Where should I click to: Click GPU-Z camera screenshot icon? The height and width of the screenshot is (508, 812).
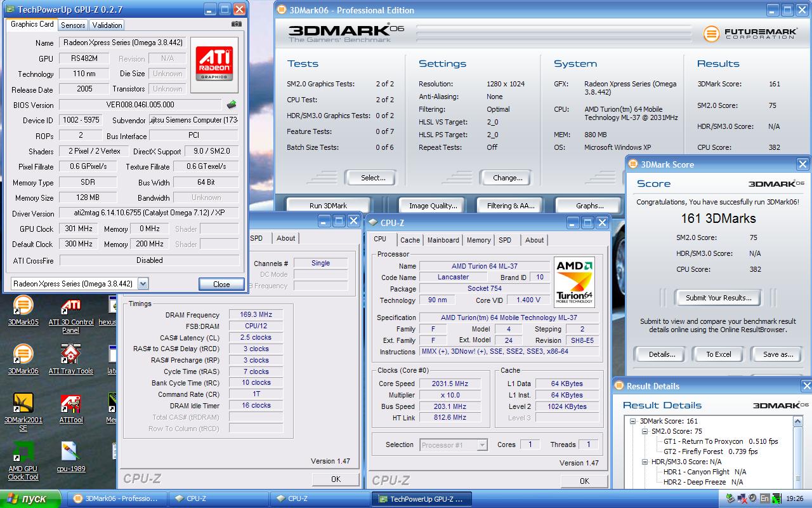click(236, 24)
